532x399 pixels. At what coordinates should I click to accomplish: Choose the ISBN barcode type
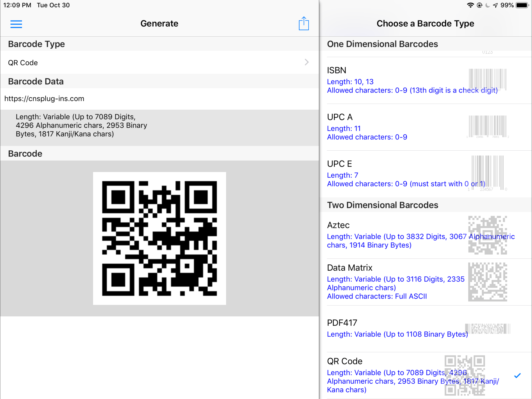(x=425, y=80)
